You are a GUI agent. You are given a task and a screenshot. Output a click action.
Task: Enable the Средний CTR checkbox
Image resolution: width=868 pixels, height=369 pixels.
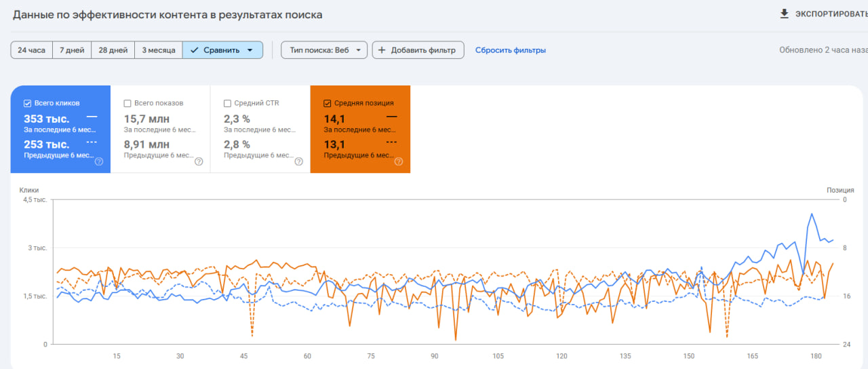(x=227, y=103)
